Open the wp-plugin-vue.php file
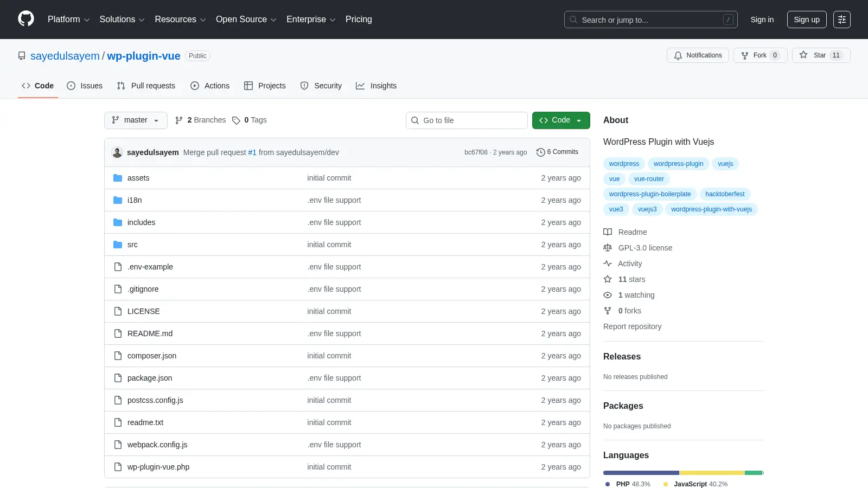Screen dimensions: 868x488 (158, 467)
